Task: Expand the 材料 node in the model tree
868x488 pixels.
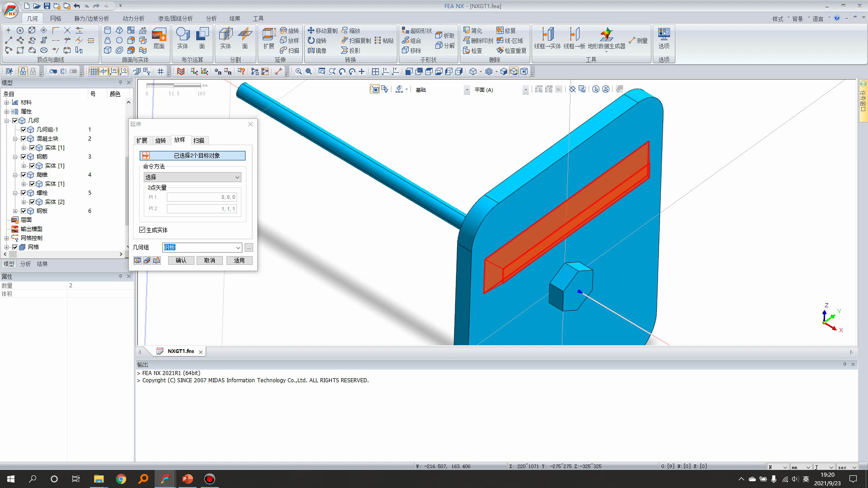Action: coord(7,103)
